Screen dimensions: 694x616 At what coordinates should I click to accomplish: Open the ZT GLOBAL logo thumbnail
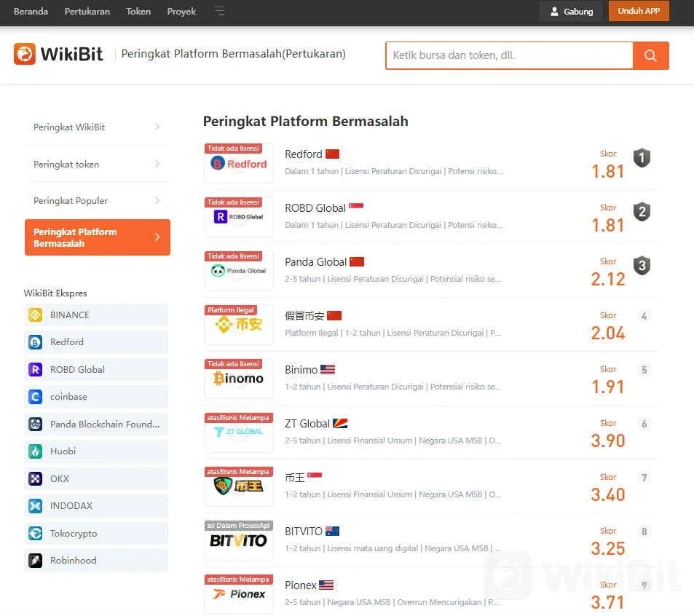coord(239,433)
